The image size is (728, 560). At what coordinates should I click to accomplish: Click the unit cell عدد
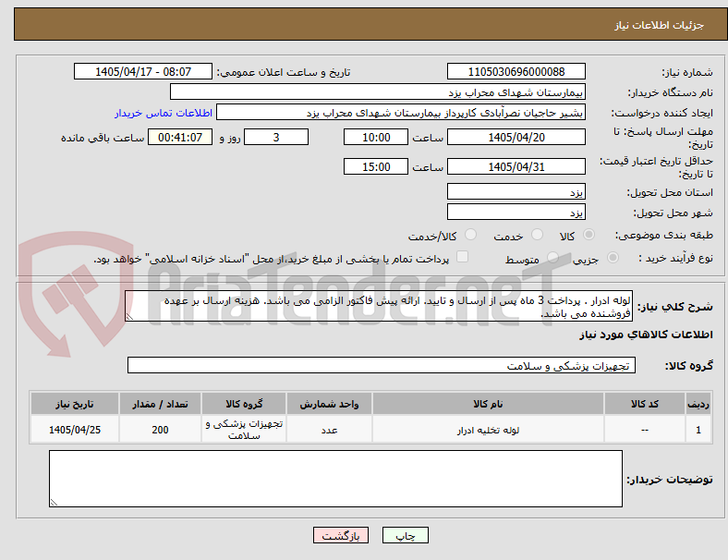tap(329, 430)
